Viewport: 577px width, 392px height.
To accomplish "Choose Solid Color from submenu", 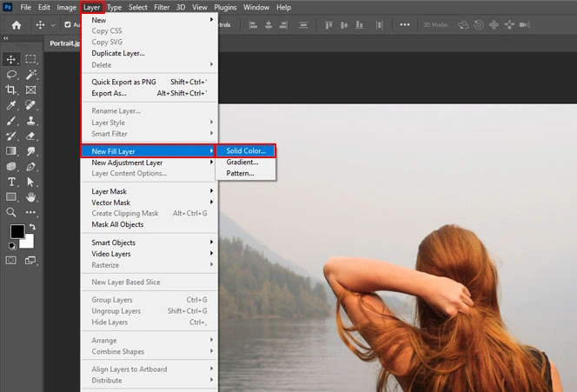I will click(x=246, y=150).
